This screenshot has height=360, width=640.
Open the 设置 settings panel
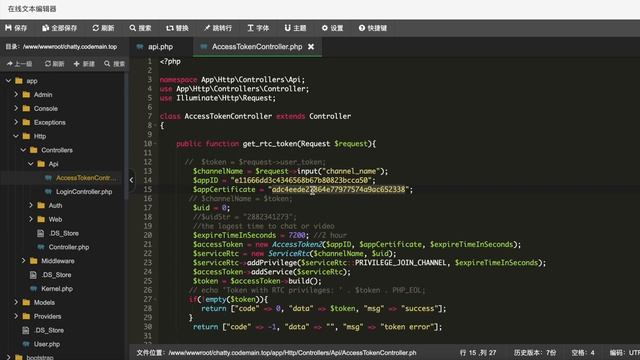(332, 28)
